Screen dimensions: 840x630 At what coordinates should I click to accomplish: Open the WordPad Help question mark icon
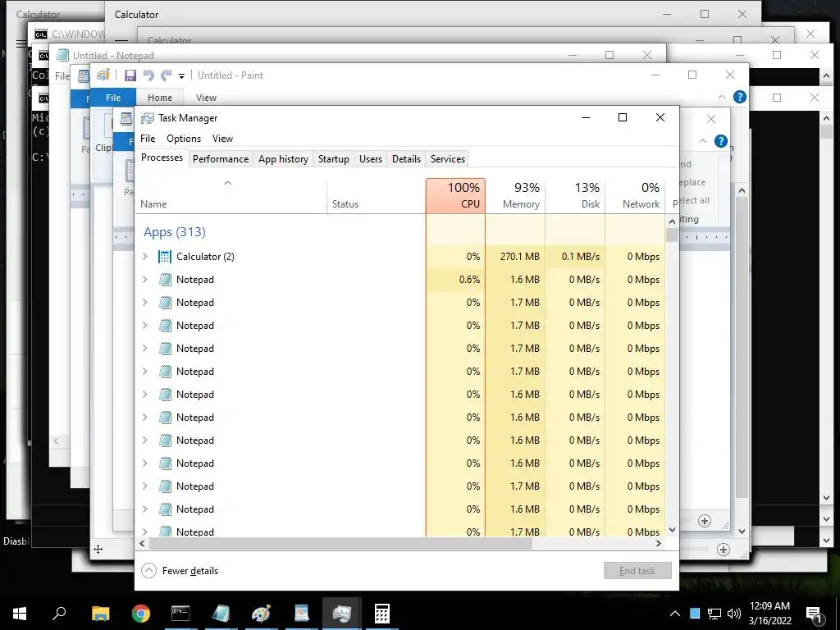(x=721, y=141)
